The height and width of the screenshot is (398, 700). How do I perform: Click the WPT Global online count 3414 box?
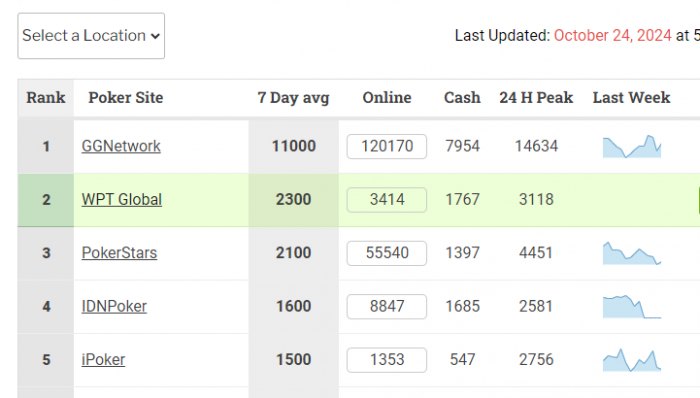coord(387,199)
